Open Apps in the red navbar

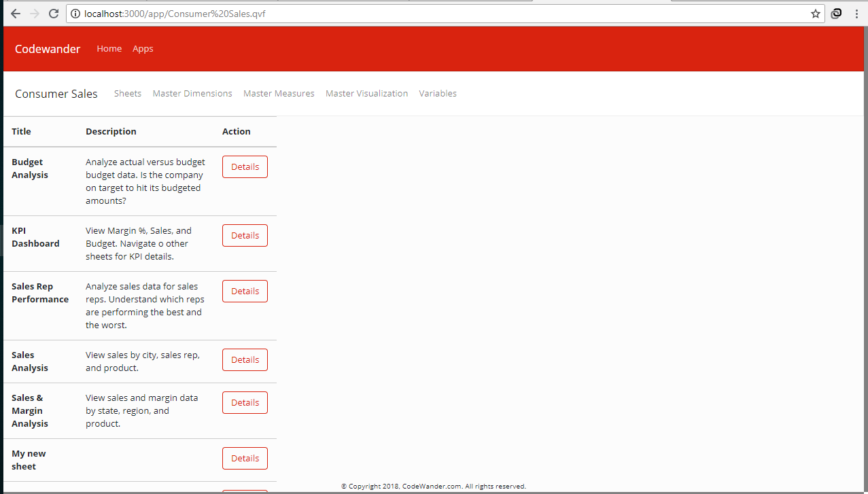[143, 49]
